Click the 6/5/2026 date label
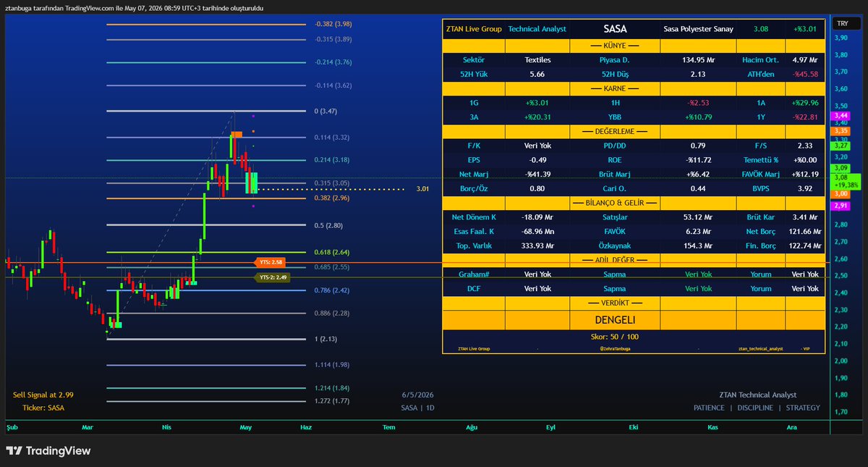The height and width of the screenshot is (467, 868). coord(417,395)
